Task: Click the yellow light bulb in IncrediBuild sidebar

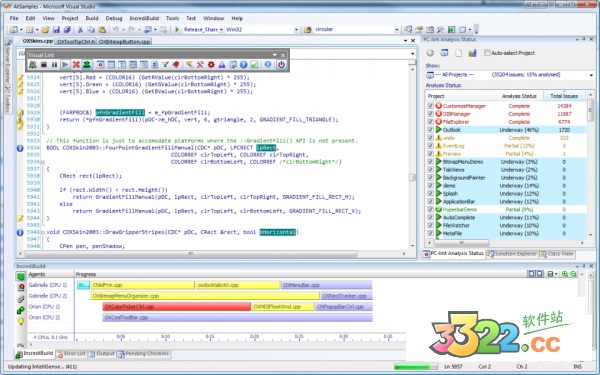Action: [21, 321]
